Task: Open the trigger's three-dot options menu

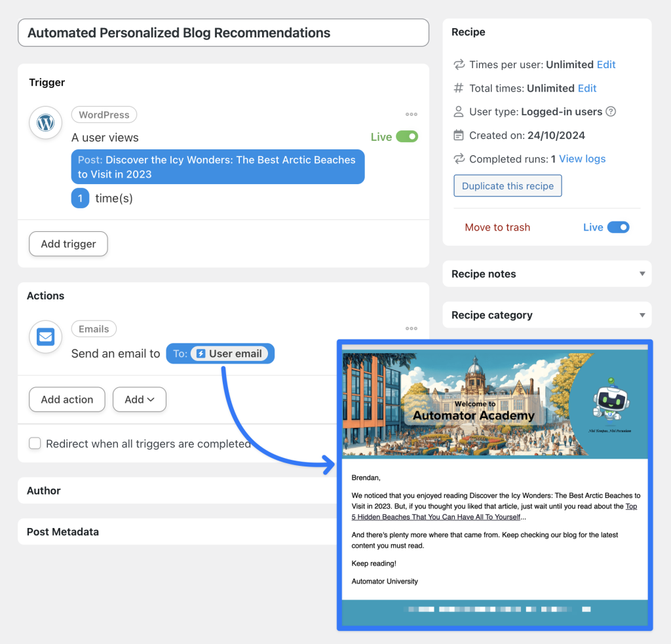Action: (412, 114)
